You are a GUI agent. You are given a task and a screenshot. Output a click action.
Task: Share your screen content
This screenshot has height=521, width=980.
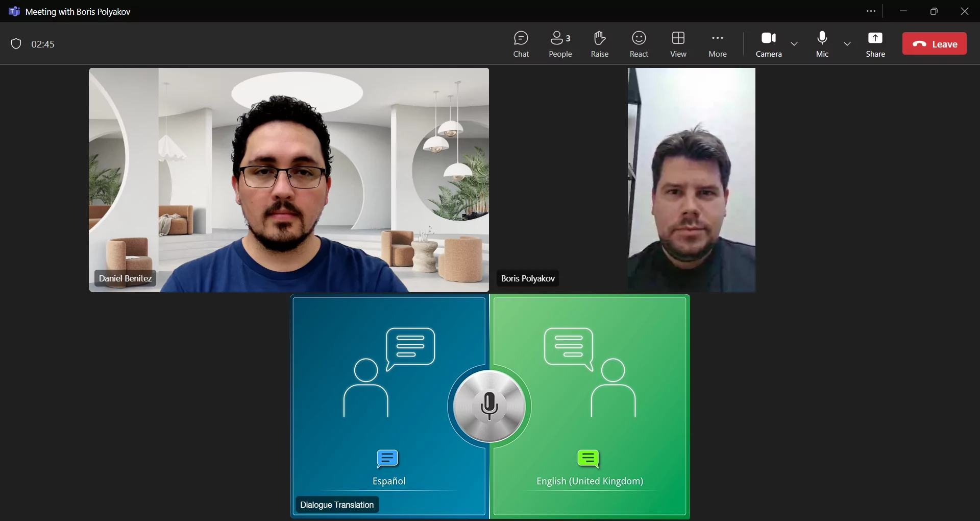(875, 44)
